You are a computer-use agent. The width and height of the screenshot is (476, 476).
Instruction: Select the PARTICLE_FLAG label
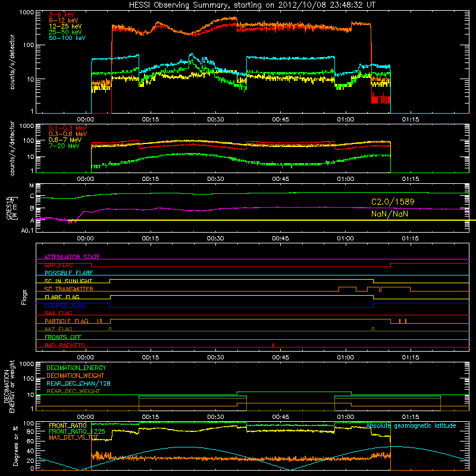coord(67,321)
